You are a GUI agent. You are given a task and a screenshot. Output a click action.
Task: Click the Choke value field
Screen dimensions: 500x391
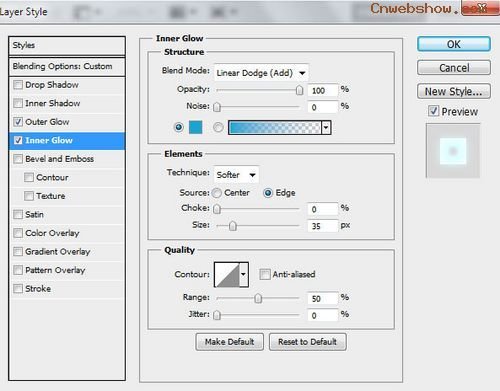click(323, 209)
